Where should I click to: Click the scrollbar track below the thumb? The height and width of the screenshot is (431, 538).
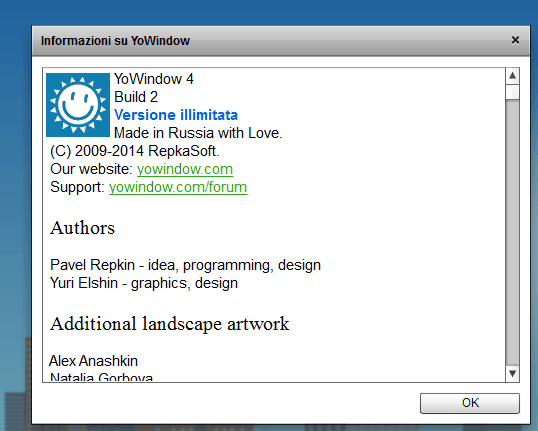tap(512, 233)
